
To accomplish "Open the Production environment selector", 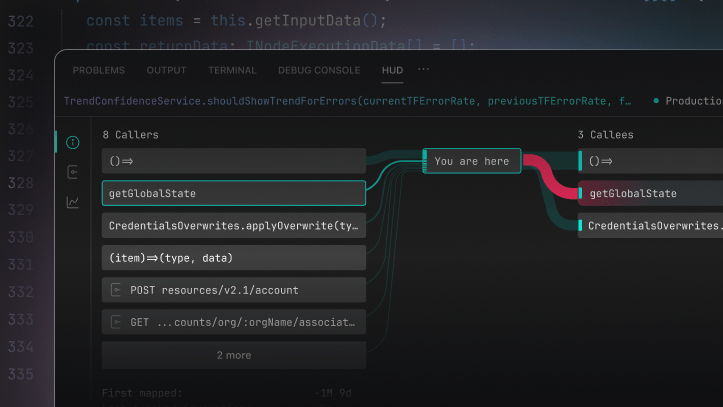I will coord(688,101).
